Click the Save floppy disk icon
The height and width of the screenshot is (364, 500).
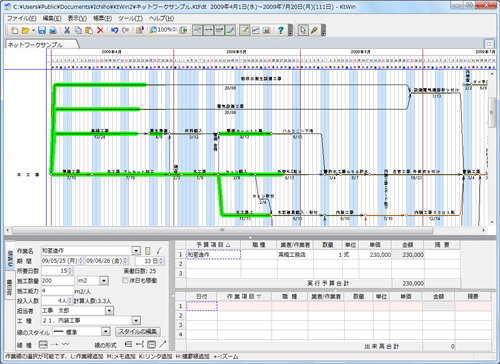(x=42, y=30)
